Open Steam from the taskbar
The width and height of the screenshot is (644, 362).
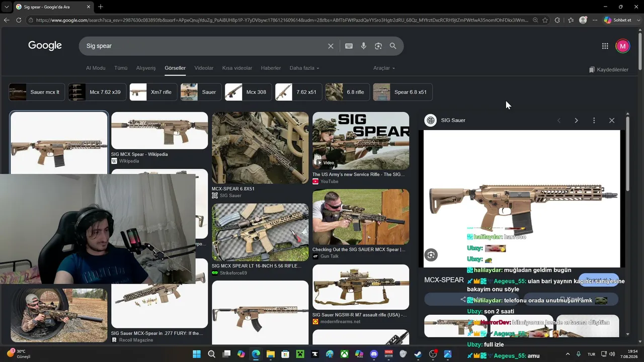(418, 354)
